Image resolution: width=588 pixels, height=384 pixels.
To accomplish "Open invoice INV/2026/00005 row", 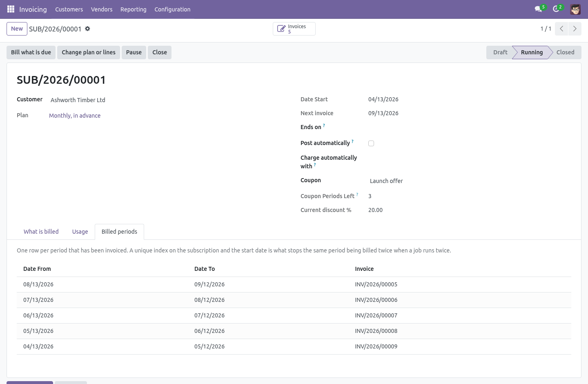I will [x=294, y=284].
